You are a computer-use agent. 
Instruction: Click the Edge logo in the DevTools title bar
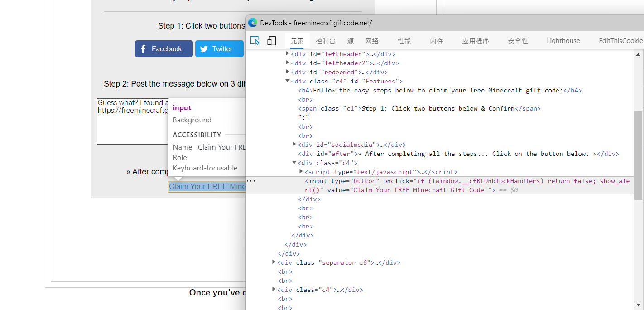pyautogui.click(x=253, y=23)
